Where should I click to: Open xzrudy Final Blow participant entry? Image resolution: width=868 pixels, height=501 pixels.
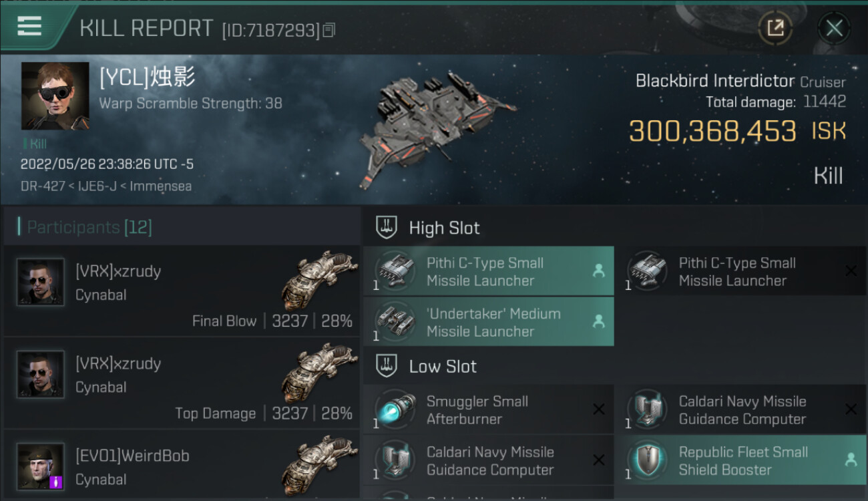tap(182, 291)
